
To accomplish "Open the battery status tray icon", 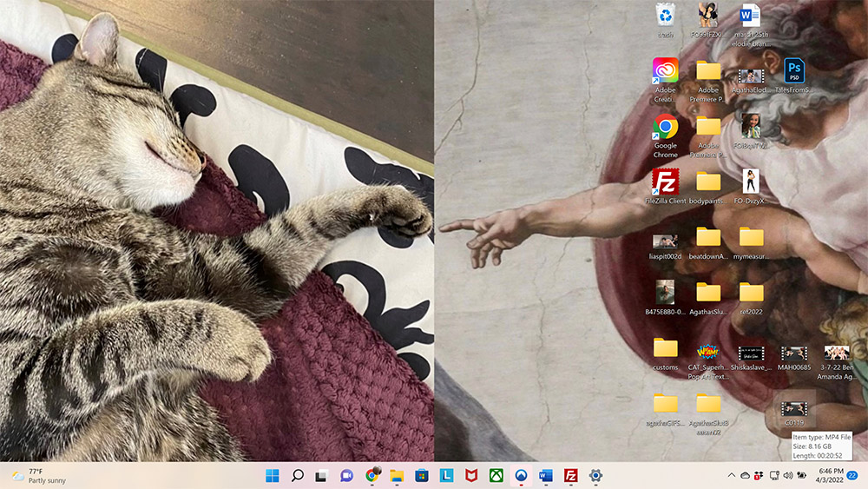I will [x=801, y=475].
